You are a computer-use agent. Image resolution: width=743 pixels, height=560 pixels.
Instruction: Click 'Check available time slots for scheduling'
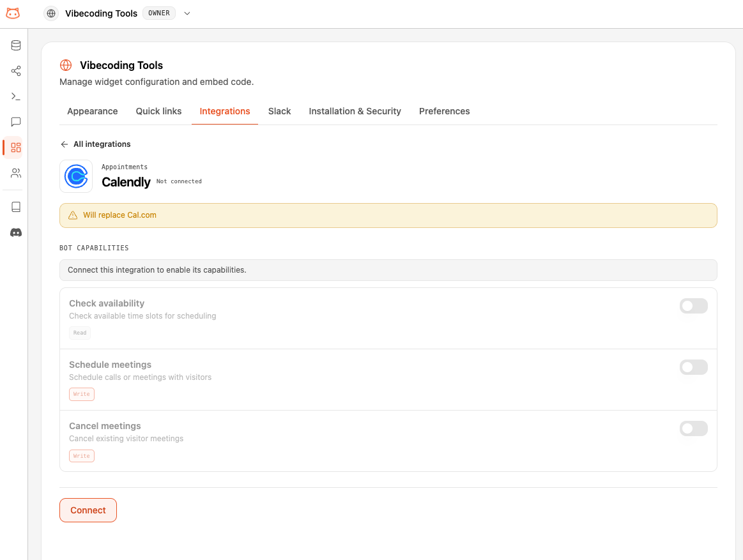[x=142, y=316]
